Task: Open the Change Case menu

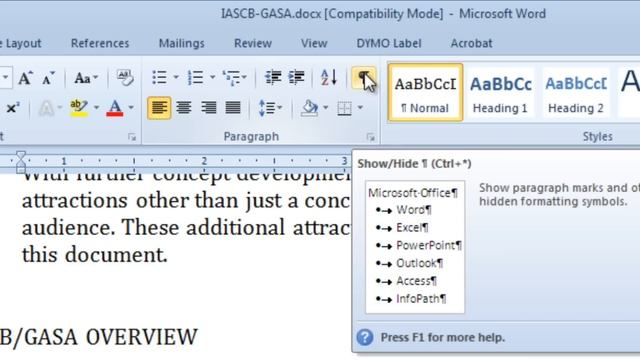Action: pyautogui.click(x=86, y=78)
